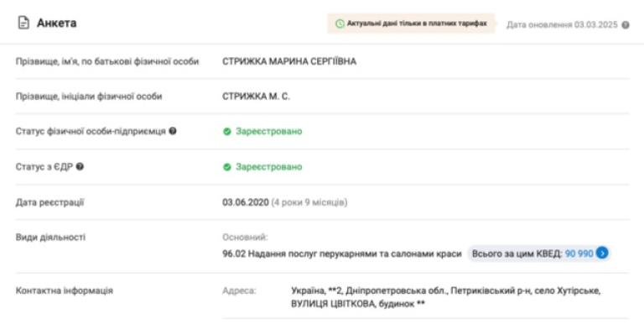Click the Анкета section heading
The image size is (644, 324).
(x=57, y=23)
